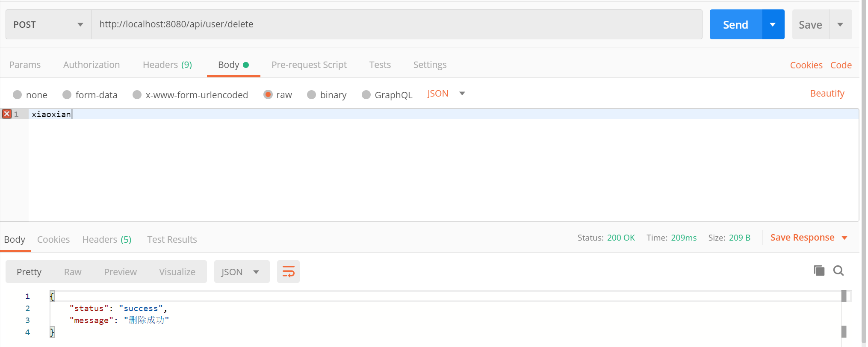
Task: Open the request Settings tab
Action: click(430, 65)
